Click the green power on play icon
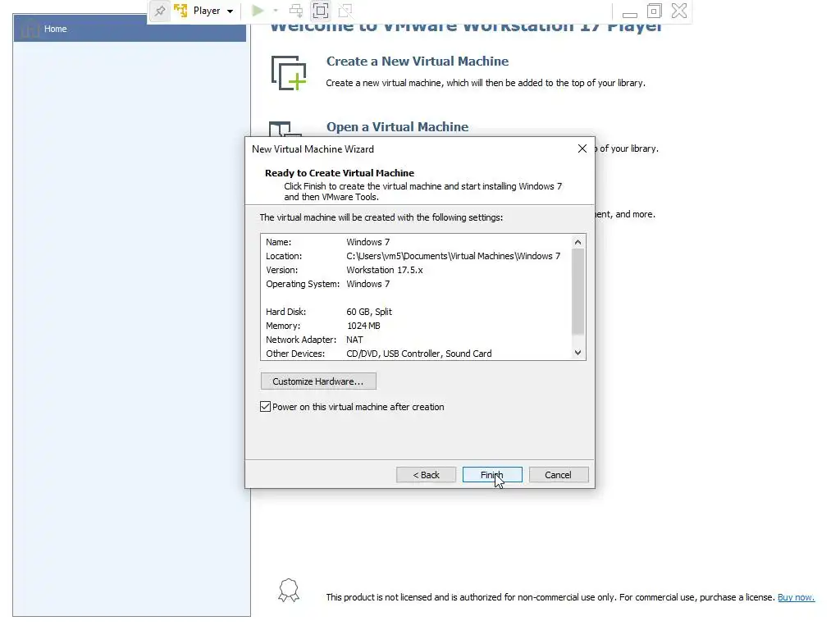The image size is (840, 630). point(258,11)
